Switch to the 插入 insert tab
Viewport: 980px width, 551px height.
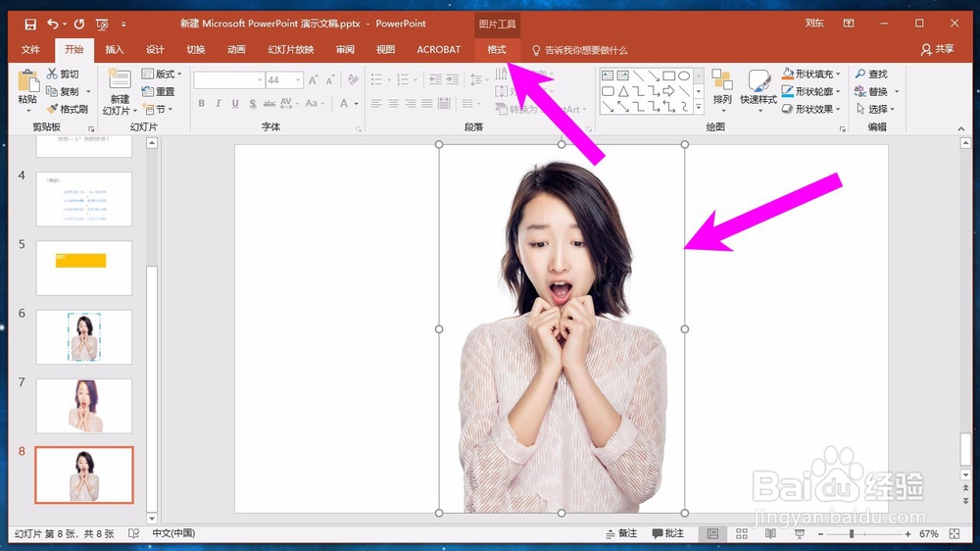tap(115, 49)
